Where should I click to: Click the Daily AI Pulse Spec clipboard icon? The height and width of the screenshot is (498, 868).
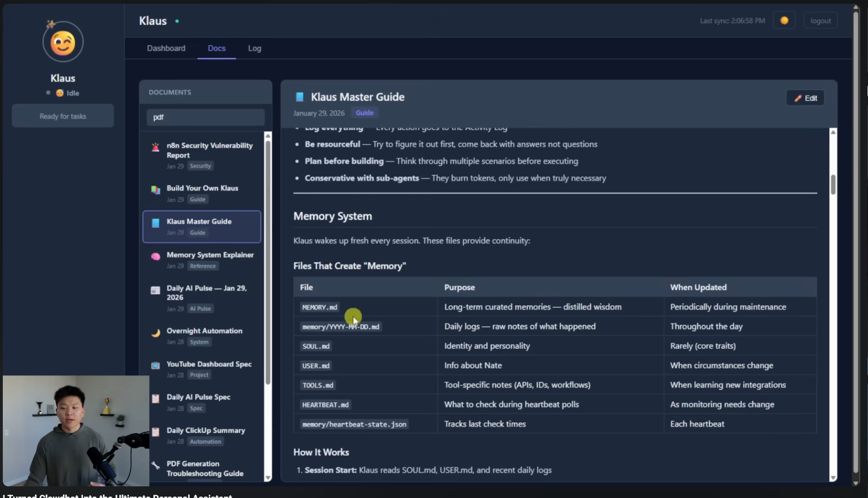156,399
